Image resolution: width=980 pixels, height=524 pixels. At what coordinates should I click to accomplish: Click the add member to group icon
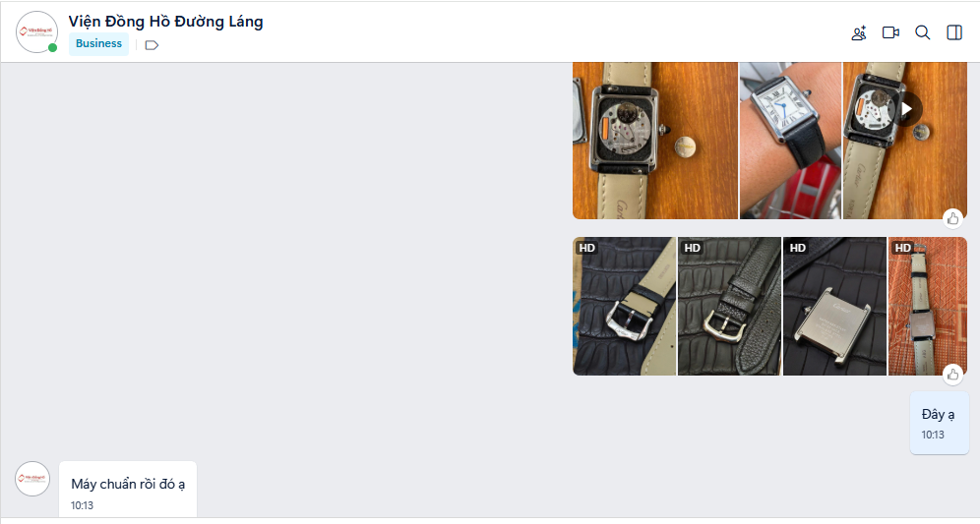click(x=859, y=33)
